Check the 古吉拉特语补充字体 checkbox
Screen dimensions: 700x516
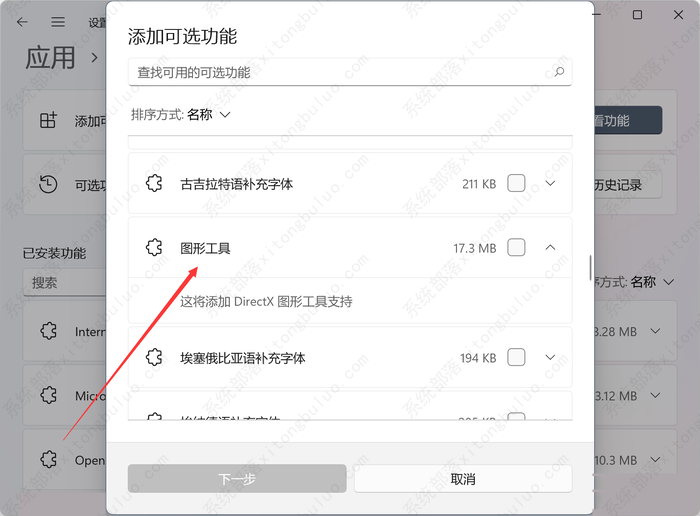(x=516, y=183)
